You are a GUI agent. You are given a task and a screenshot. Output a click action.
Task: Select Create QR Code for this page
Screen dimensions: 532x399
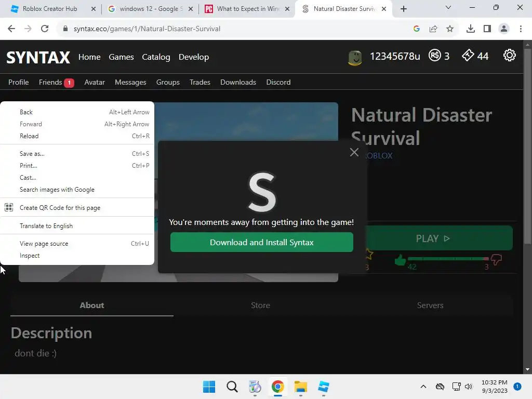77,208
